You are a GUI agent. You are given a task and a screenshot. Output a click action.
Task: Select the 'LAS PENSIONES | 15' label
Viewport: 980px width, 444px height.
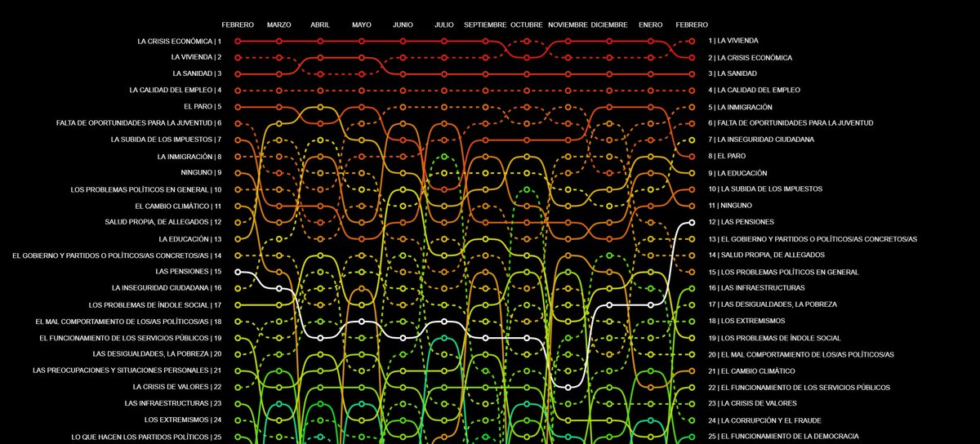tap(189, 271)
